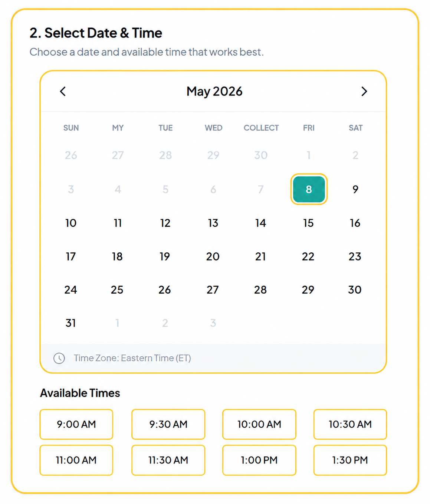Advance to next month with right chevron
Viewport: 430px width, 504px height.
click(x=364, y=91)
